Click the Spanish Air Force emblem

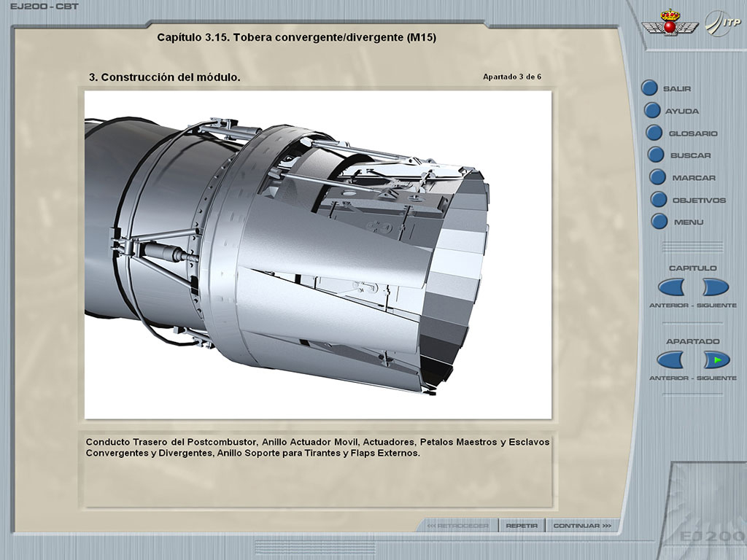click(x=669, y=23)
